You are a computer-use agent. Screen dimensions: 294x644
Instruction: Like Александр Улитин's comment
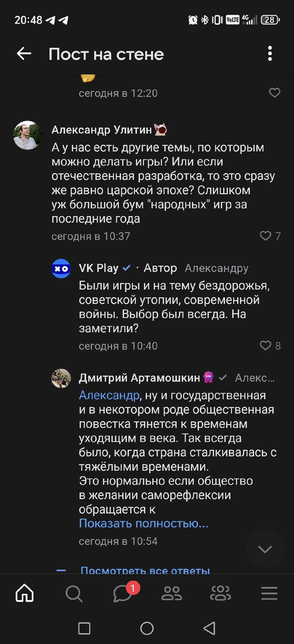[x=266, y=236]
